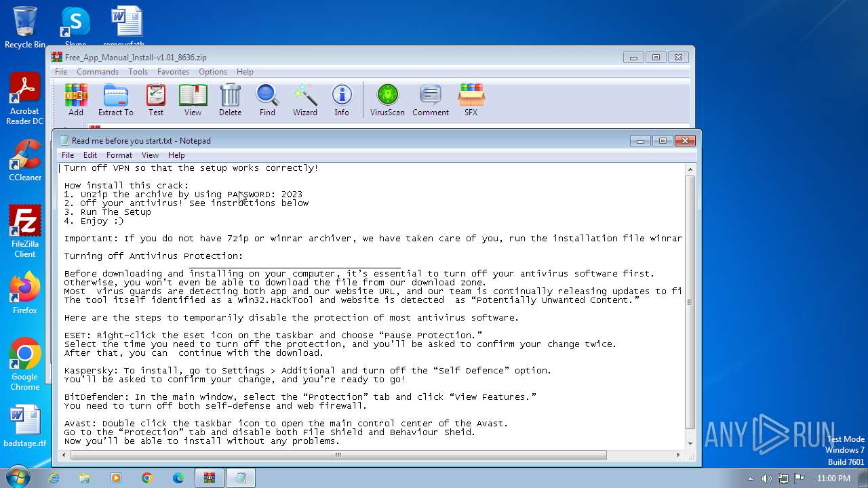
Task: Open Internet Explorer from the taskbar
Action: (54, 478)
